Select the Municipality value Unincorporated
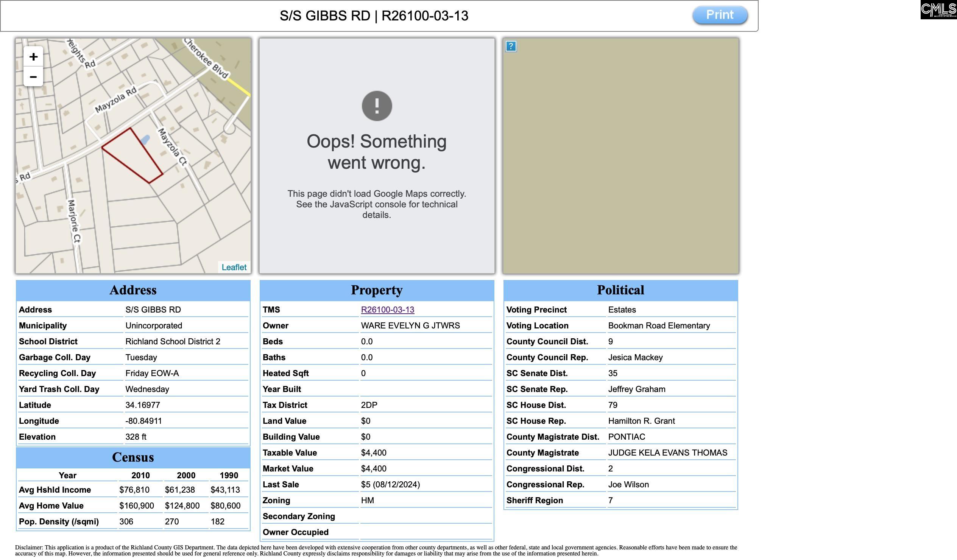Image resolution: width=957 pixels, height=560 pixels. [x=154, y=326]
